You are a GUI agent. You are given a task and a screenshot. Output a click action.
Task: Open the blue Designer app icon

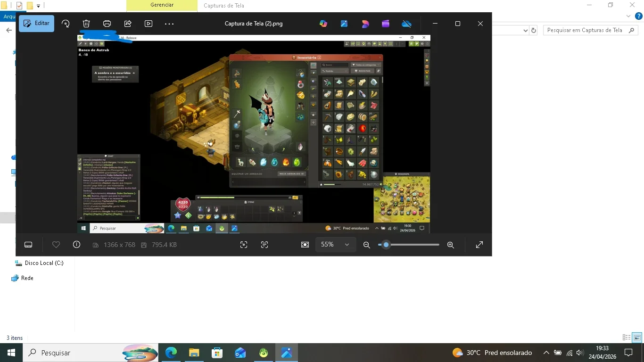coord(344,24)
